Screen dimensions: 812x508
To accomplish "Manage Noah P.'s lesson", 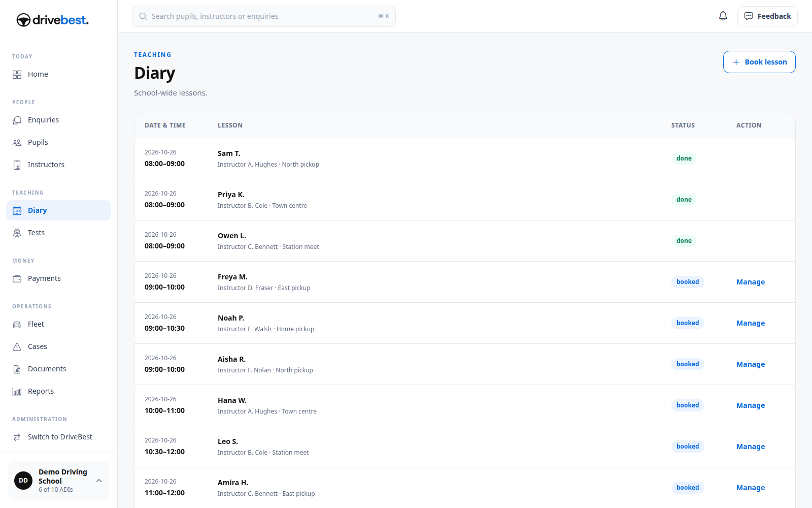I will (751, 323).
